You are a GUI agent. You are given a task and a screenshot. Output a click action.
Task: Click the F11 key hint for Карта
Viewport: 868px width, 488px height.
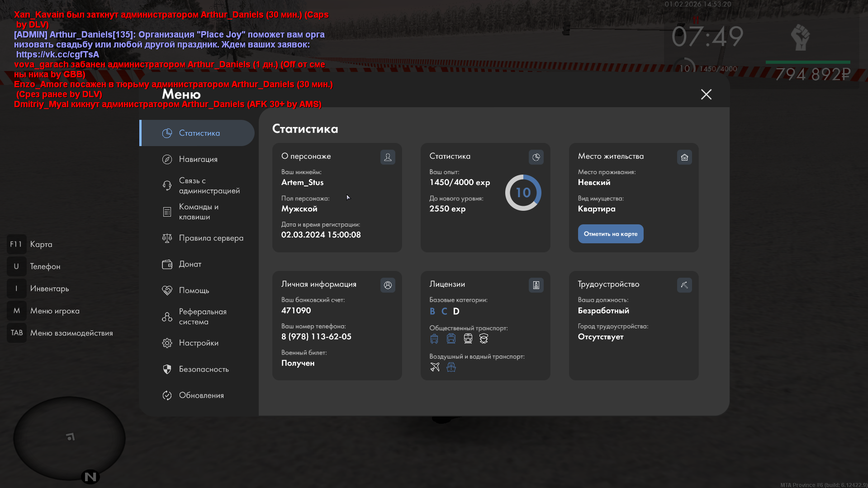(16, 244)
